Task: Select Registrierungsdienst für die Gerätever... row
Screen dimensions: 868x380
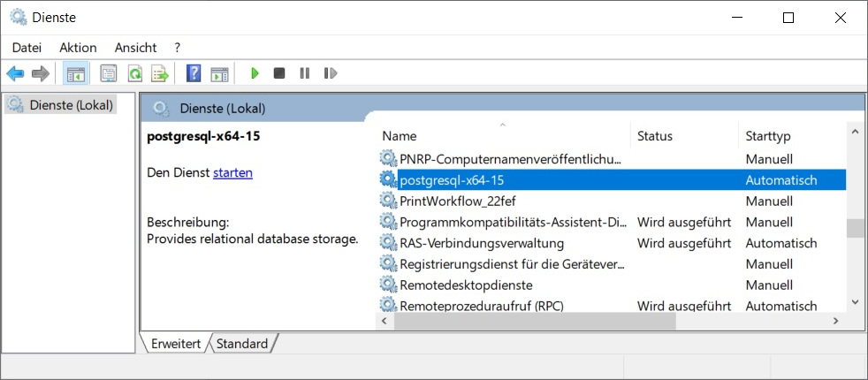Action: [x=612, y=264]
